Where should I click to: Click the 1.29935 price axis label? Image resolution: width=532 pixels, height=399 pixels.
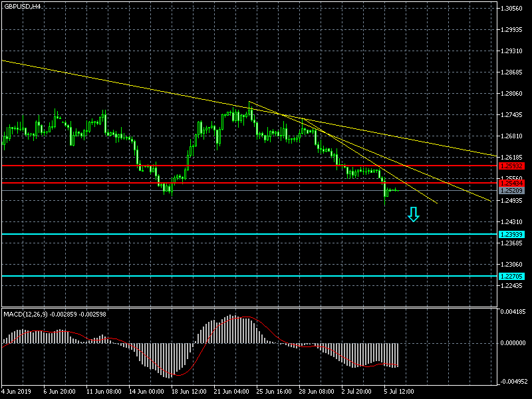point(511,30)
